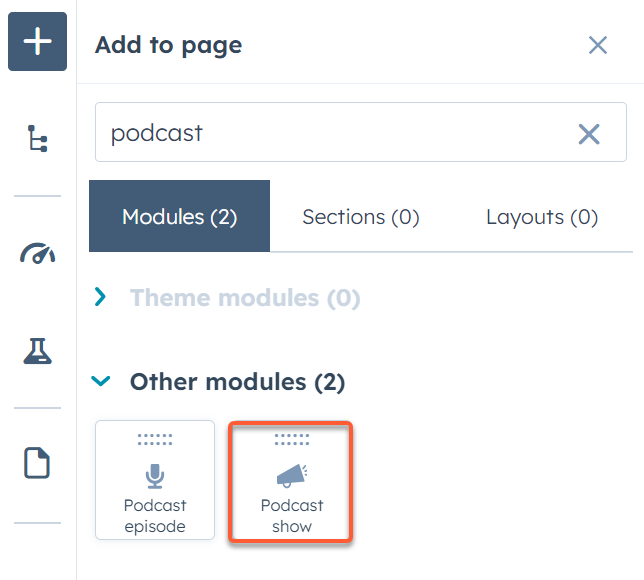Click the Podcast episode module label
Image resolution: width=644 pixels, height=580 pixels.
[x=155, y=516]
